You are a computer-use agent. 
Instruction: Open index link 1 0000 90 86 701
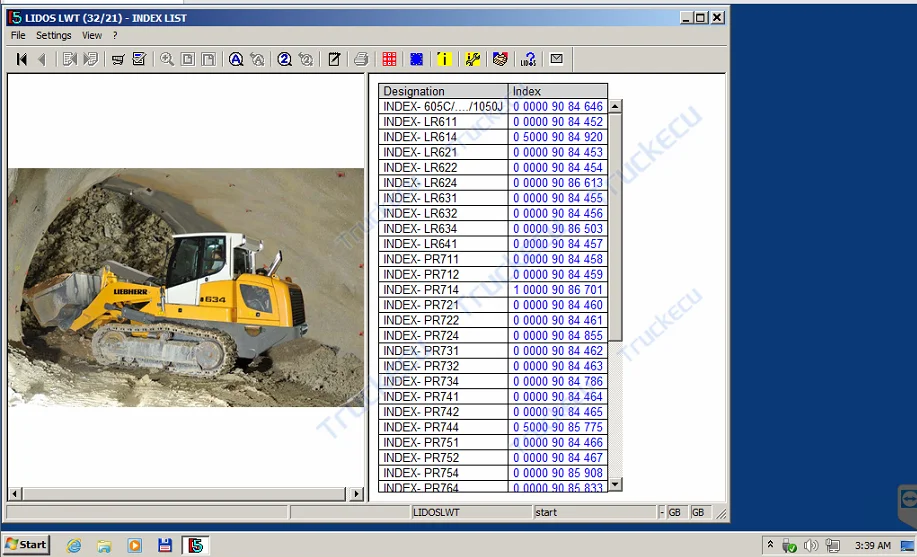point(558,290)
